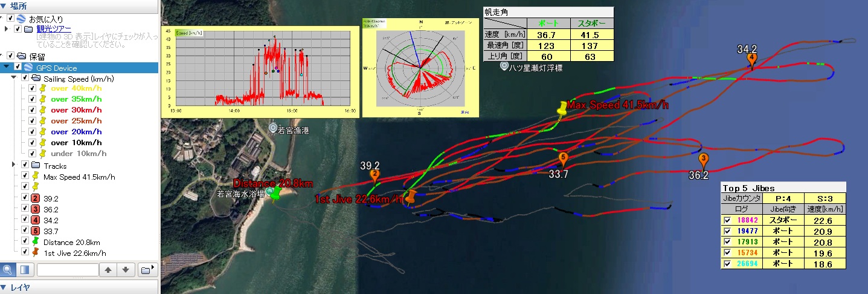Click the search input field in places panel

[x=68, y=270]
